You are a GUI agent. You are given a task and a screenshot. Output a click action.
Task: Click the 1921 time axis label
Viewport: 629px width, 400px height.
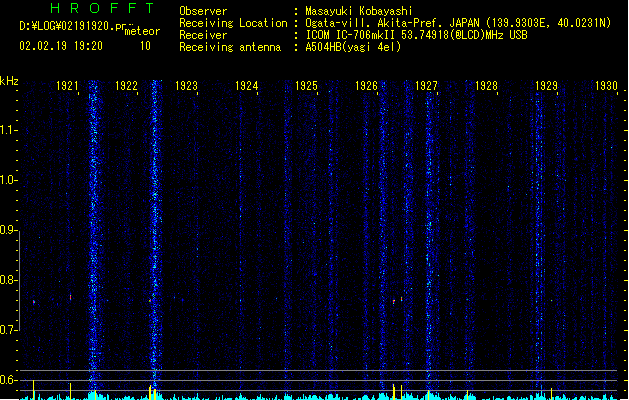tap(67, 86)
